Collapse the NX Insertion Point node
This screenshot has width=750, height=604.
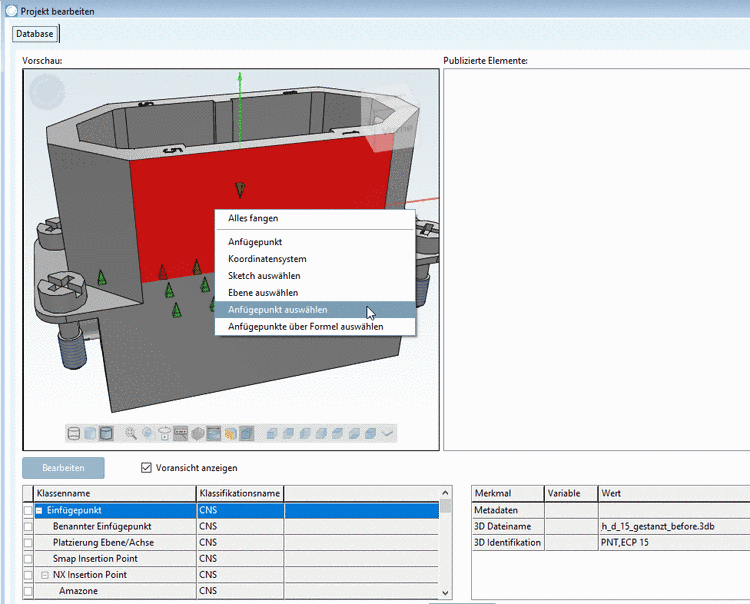[x=45, y=575]
